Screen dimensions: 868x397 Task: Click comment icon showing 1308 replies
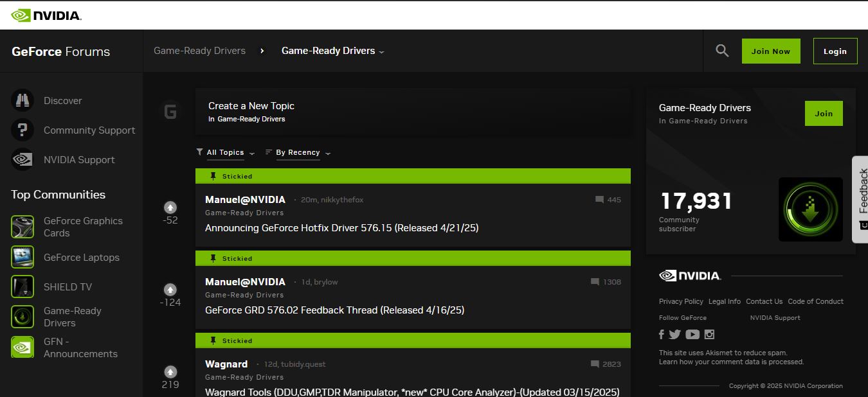click(595, 282)
